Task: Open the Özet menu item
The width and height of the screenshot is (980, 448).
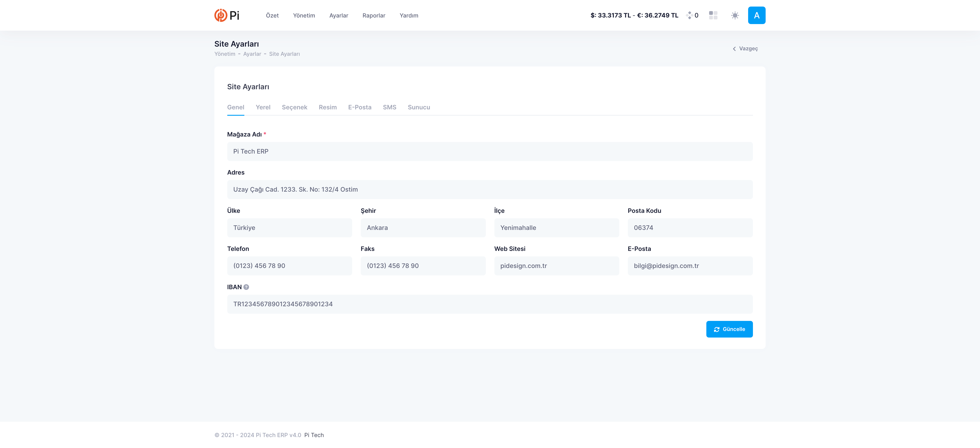Action: point(272,16)
